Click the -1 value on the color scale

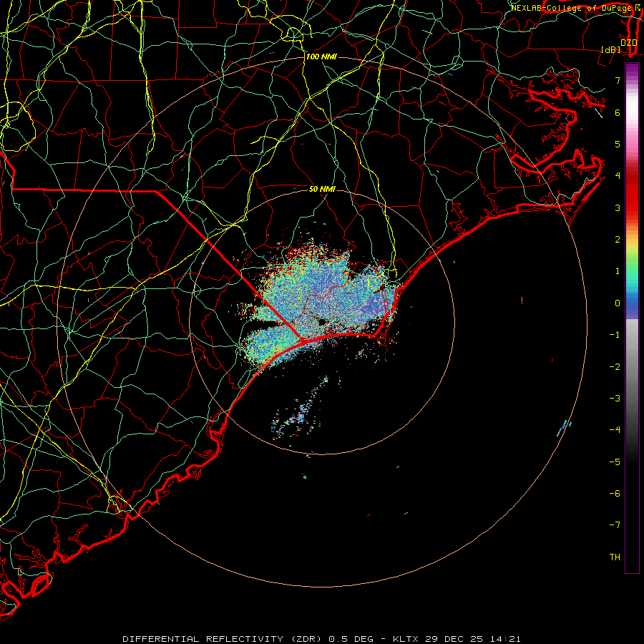tap(615, 335)
